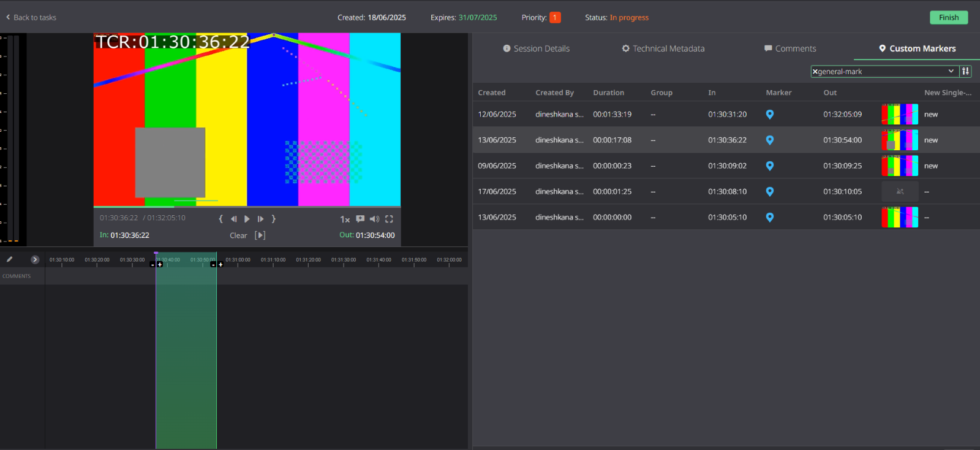Click the step back one frame icon
980x450 pixels.
pyautogui.click(x=233, y=219)
